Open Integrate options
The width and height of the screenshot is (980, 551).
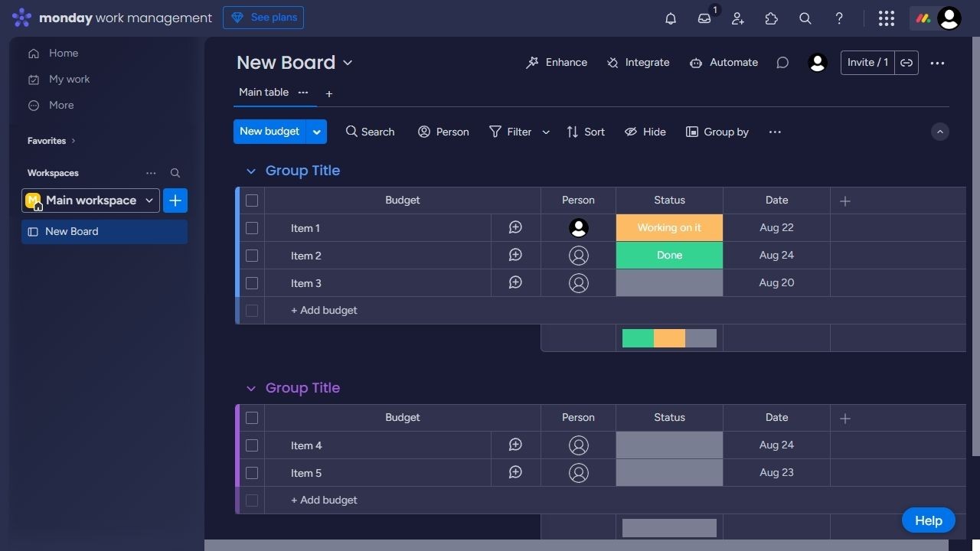coord(638,62)
